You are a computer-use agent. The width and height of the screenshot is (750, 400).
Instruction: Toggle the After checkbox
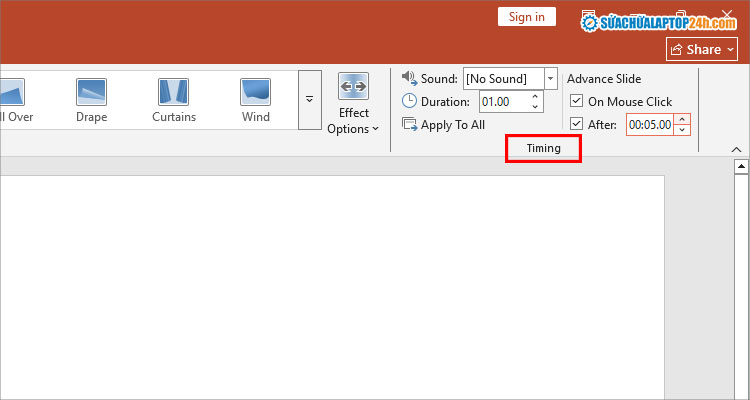tap(577, 125)
